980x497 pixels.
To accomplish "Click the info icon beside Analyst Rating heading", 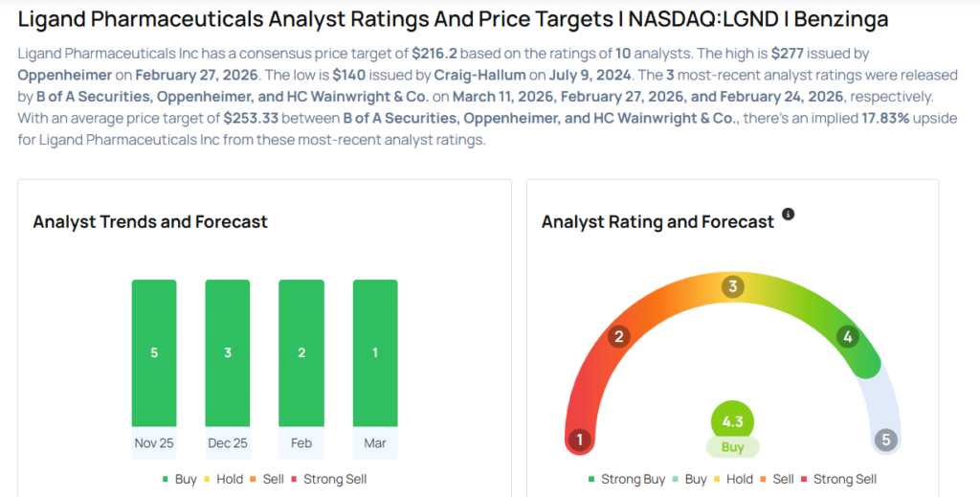I will 789,215.
